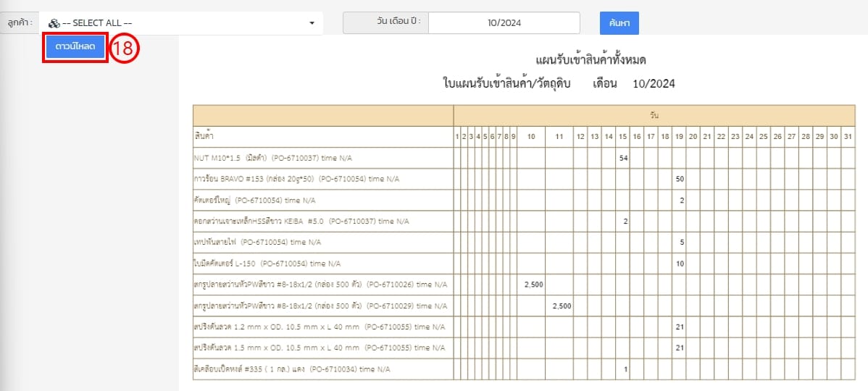Select quantity 1 in the #335 silicone row
The height and width of the screenshot is (391, 868).
point(625,369)
